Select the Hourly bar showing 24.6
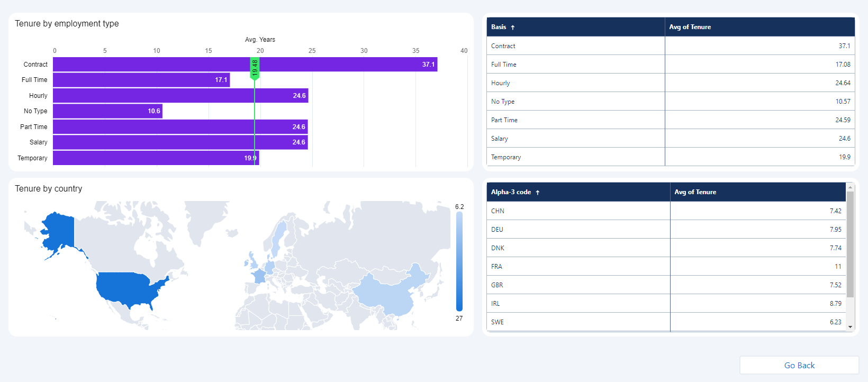868x382 pixels. [x=180, y=96]
